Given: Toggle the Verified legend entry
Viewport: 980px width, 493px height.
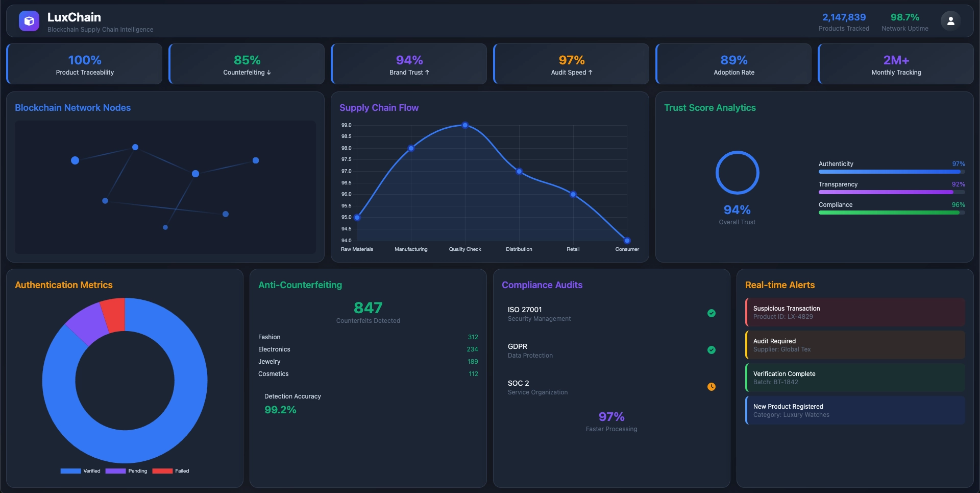Looking at the screenshot, I should coord(81,471).
